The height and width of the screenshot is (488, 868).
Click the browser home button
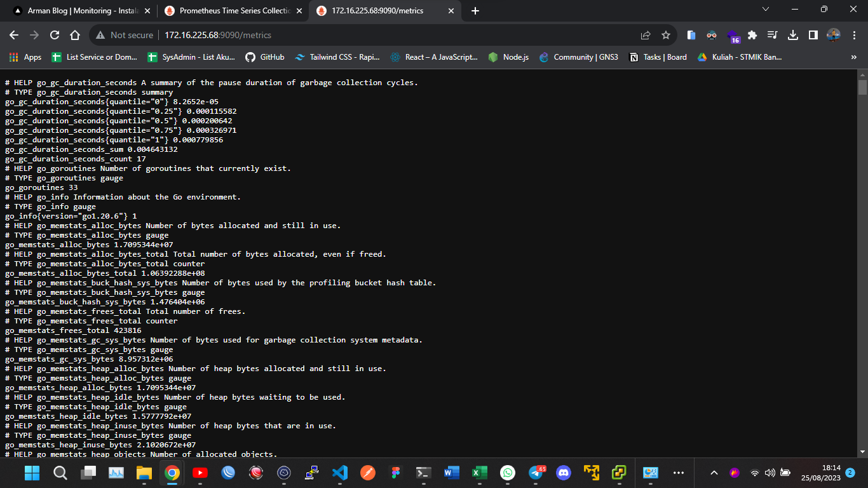(x=75, y=35)
